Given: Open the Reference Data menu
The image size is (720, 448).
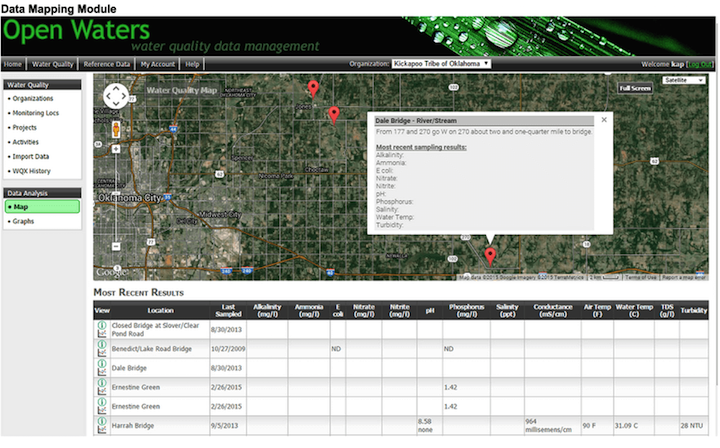Looking at the screenshot, I should (x=107, y=64).
